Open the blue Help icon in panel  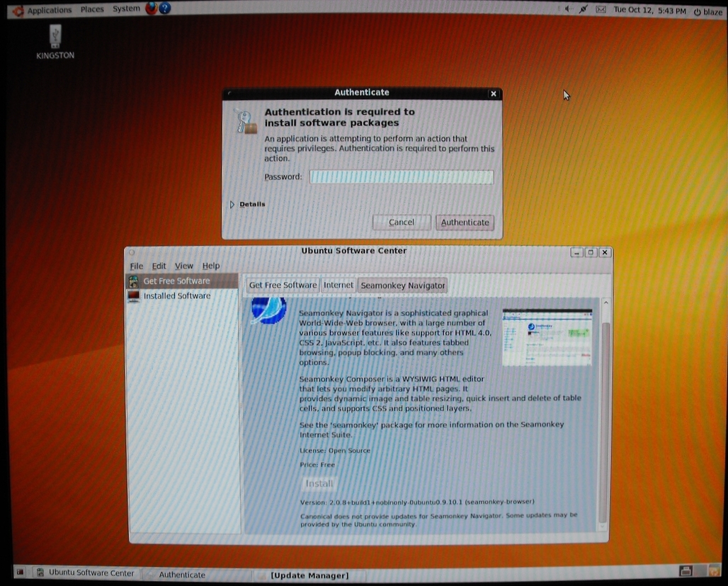tap(165, 9)
